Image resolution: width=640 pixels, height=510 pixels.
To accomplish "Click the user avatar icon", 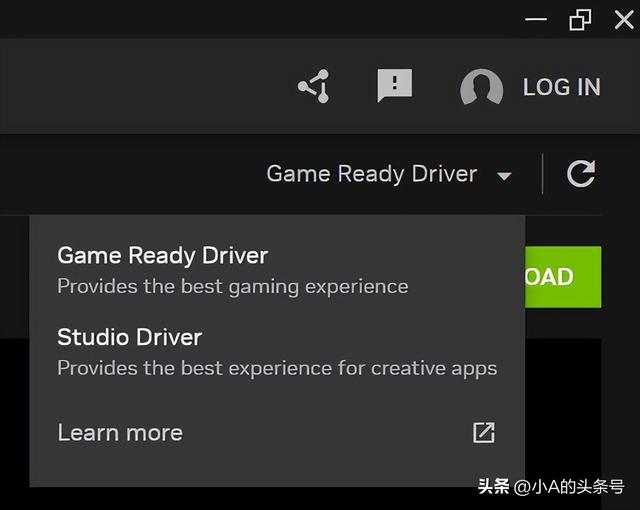I will coord(481,88).
